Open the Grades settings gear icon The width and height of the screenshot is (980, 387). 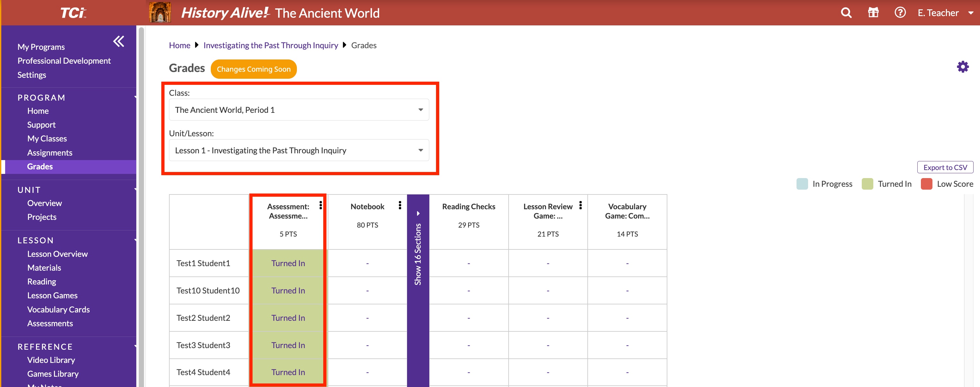click(963, 67)
